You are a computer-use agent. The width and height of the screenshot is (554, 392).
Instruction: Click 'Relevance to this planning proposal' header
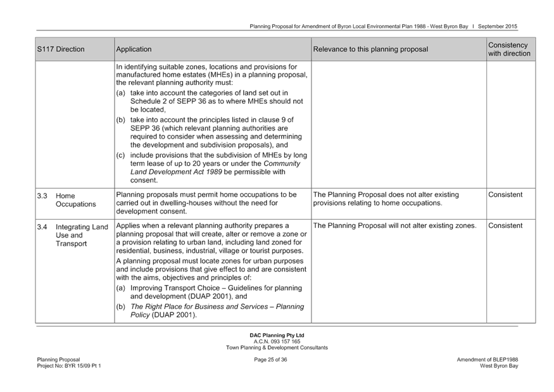click(399, 49)
